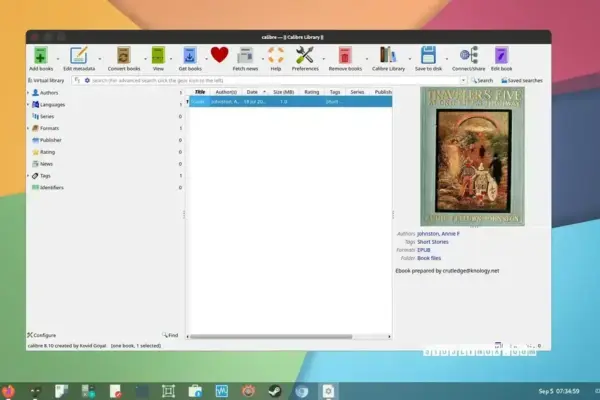Expand the Authors category in tag browser
Viewport: 600px width, 400px height.
(28, 93)
